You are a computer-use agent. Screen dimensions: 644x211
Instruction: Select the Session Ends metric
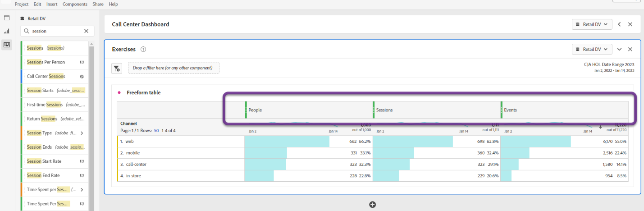click(55, 147)
